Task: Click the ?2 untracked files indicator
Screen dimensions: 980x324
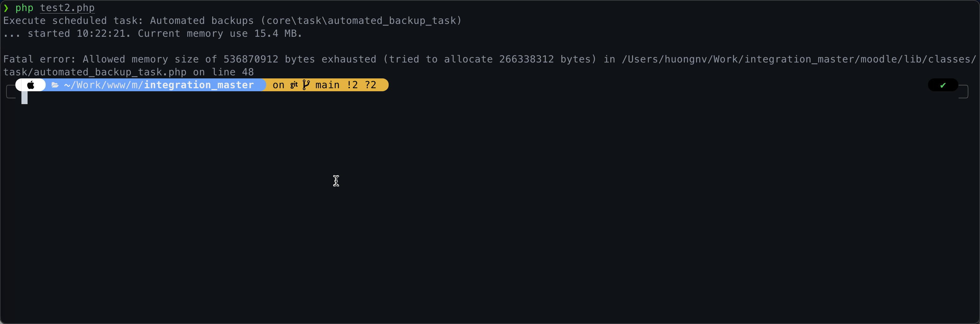Action: (x=371, y=85)
